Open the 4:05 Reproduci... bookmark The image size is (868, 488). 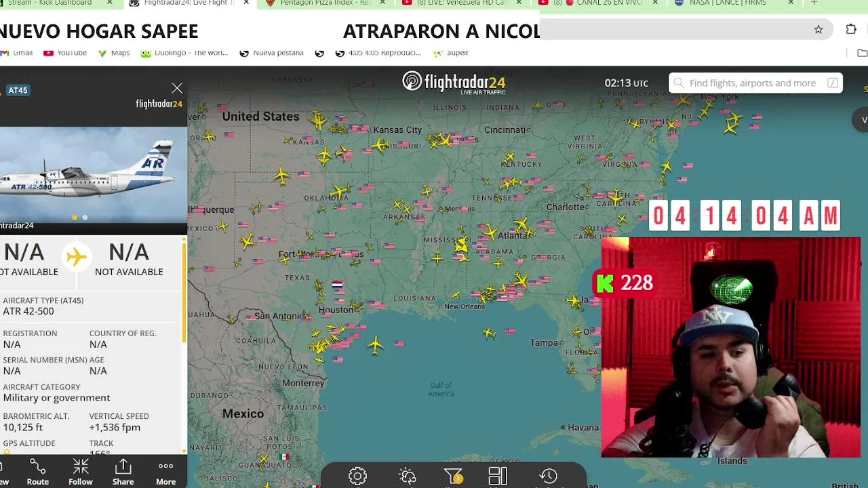click(378, 53)
